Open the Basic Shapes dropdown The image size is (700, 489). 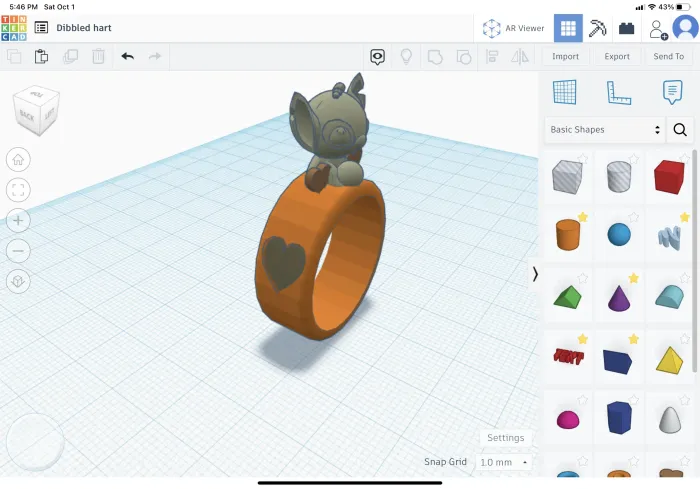point(605,130)
